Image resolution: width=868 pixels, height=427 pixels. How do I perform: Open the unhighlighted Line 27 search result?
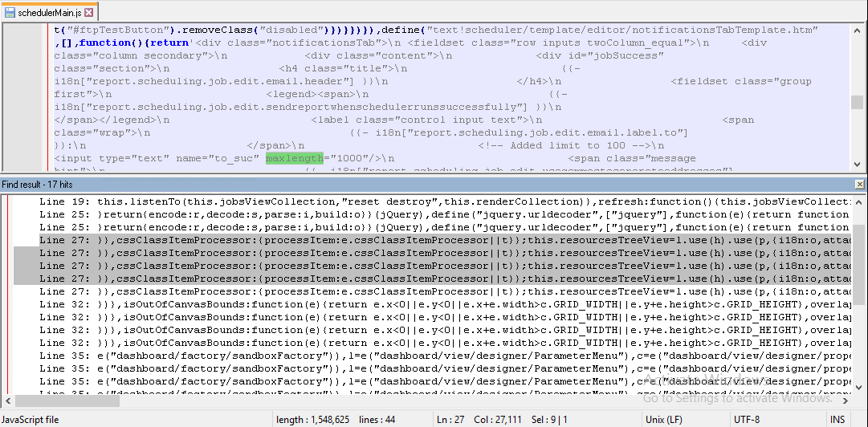pyautogui.click(x=446, y=291)
